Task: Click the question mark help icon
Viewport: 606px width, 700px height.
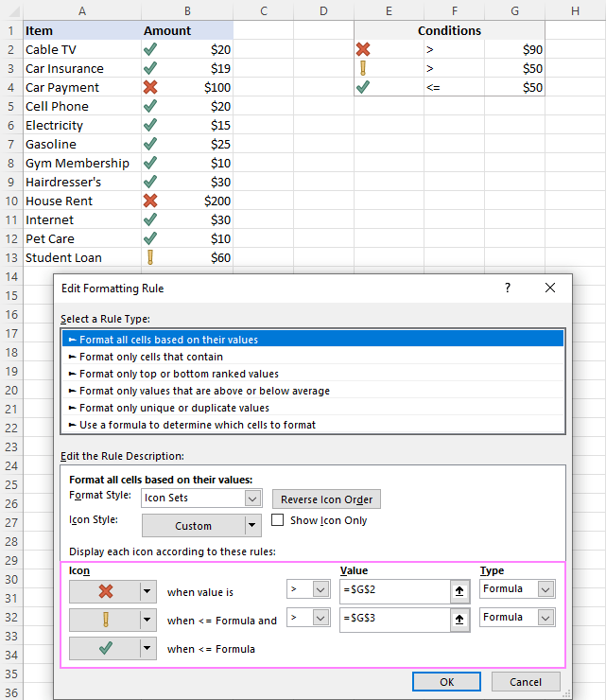Action: tap(508, 288)
